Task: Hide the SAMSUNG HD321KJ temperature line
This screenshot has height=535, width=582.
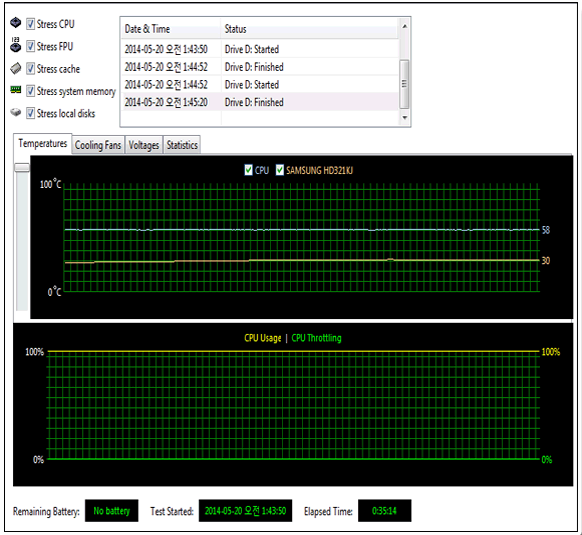Action: coord(279,170)
